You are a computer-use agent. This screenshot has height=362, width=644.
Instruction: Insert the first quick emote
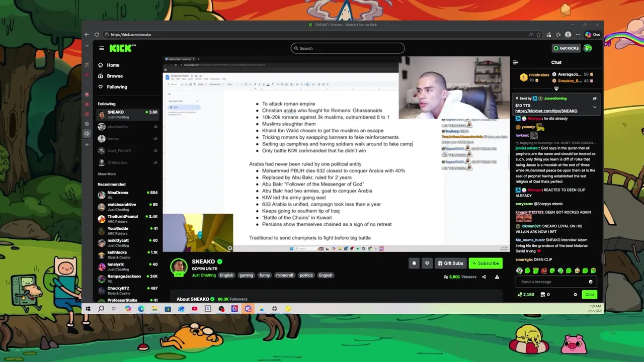pyautogui.click(x=519, y=270)
